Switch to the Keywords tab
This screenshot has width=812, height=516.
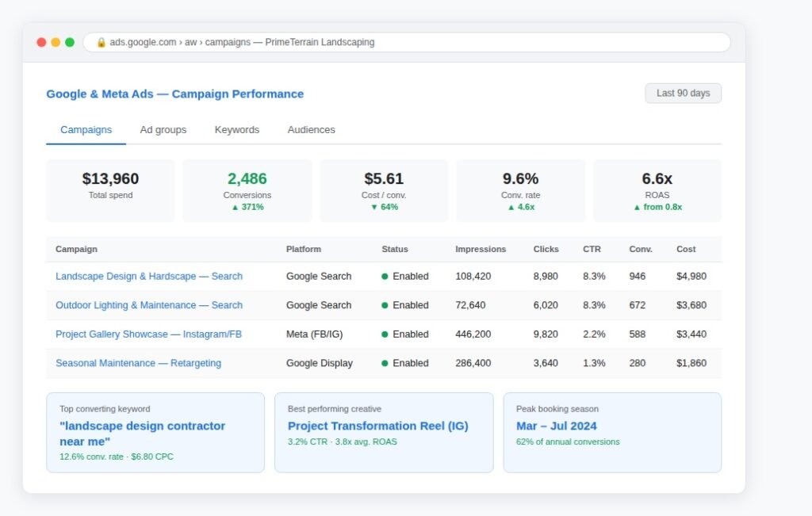coord(236,130)
